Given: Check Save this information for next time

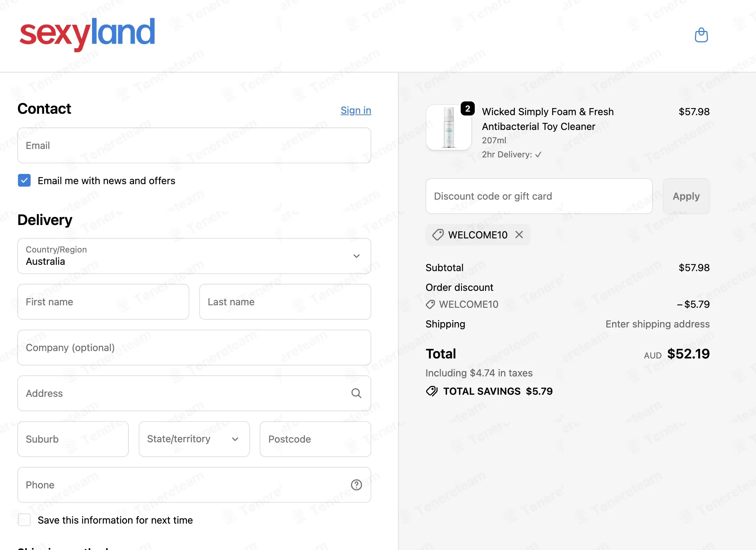Looking at the screenshot, I should coord(24,520).
